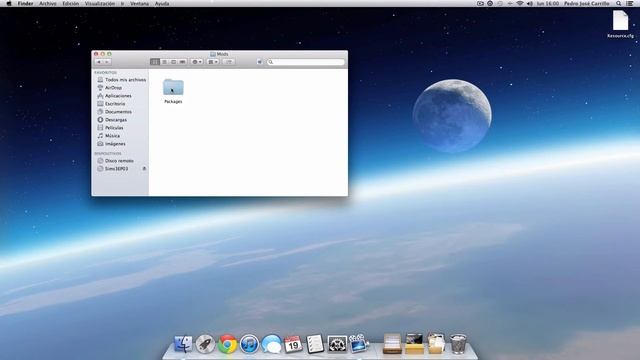The height and width of the screenshot is (360, 640).
Task: Open Reminders from the Dock
Action: (315, 344)
